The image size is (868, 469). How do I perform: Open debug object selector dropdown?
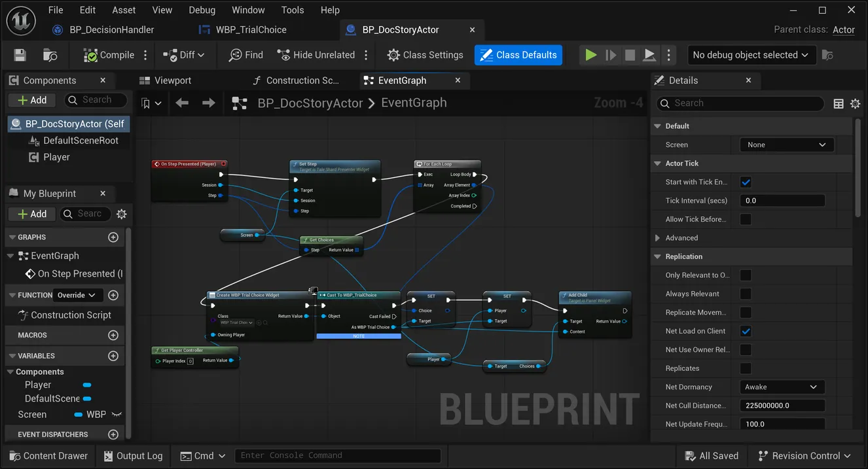(x=750, y=55)
